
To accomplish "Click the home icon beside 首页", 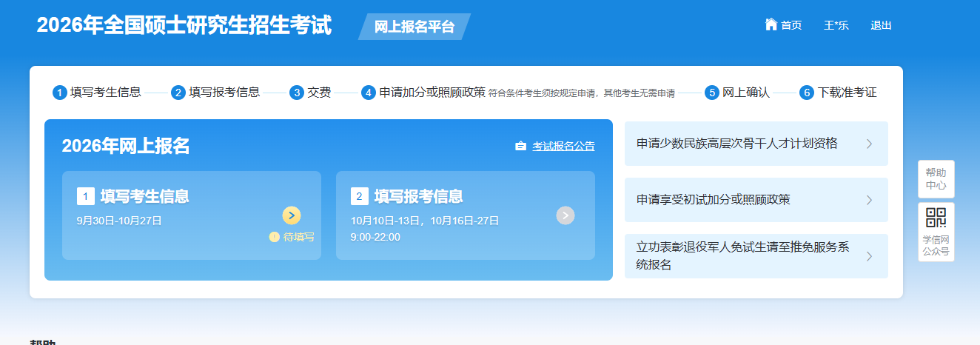I will tap(771, 24).
